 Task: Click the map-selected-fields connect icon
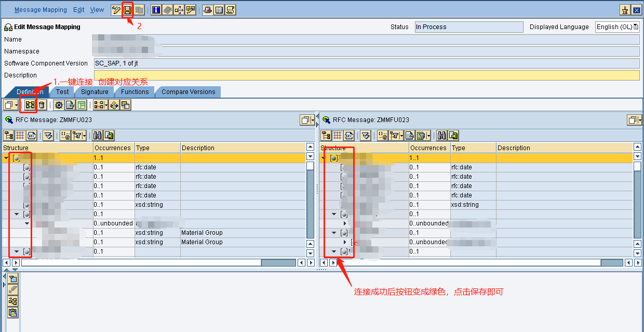point(29,104)
